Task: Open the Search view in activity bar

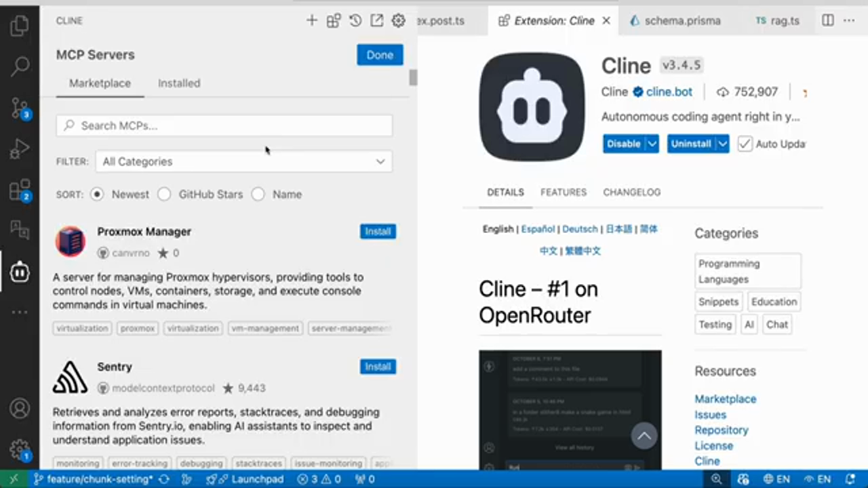Action: tap(20, 66)
